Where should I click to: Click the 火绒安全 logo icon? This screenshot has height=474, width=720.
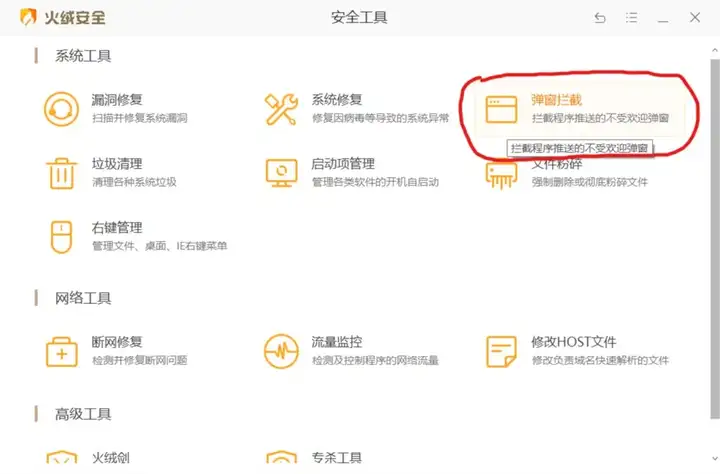(x=28, y=17)
